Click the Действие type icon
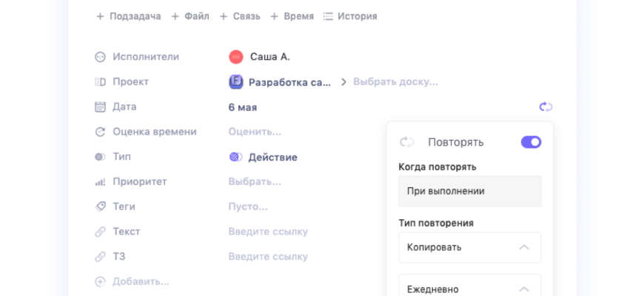Screen dimensions: 644x296 pos(235,158)
